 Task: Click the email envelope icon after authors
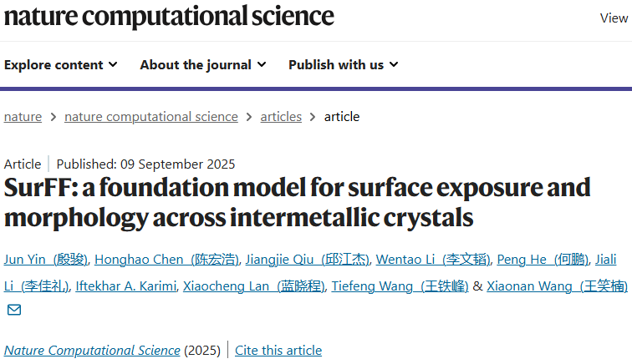(x=14, y=311)
